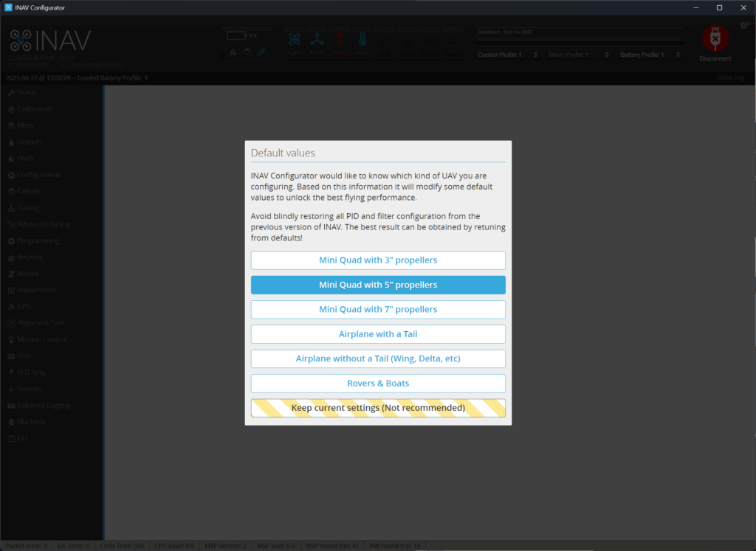Click the "Packet error: 0" status entry
This screenshot has width=756, height=551.
pyautogui.click(x=27, y=546)
